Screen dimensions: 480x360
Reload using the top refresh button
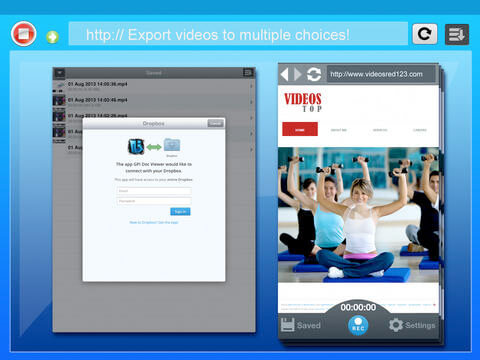coord(425,34)
